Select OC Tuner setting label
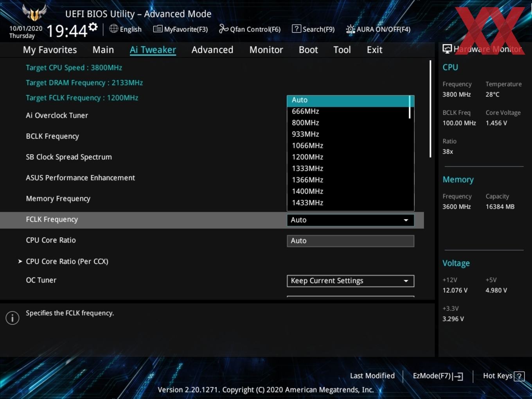Screen dimensions: 532x399 pyautogui.click(x=41, y=280)
